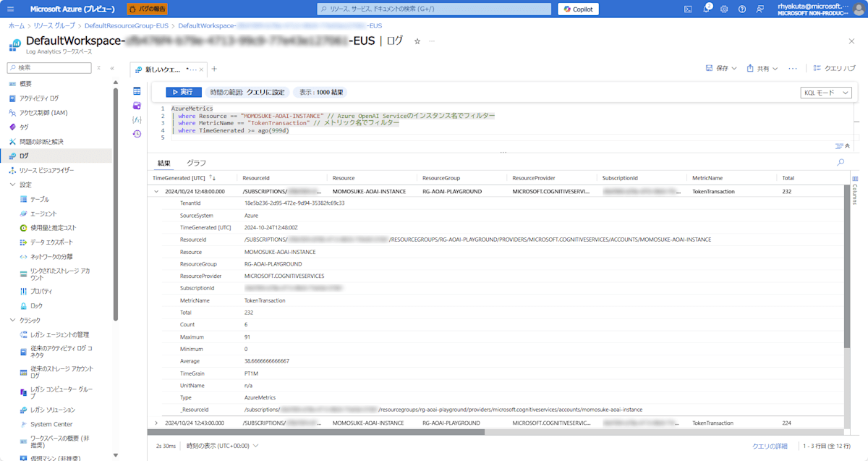This screenshot has height=461, width=868.
Task: Format the query with the align icon
Action: [838, 146]
